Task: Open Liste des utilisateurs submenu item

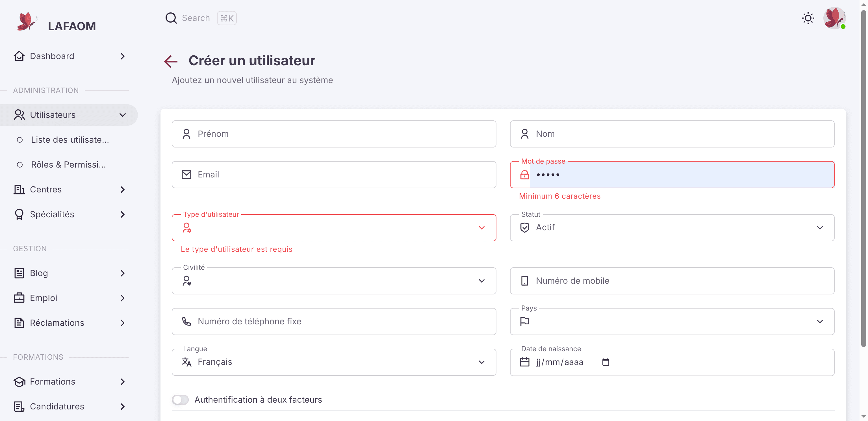Action: [x=69, y=140]
